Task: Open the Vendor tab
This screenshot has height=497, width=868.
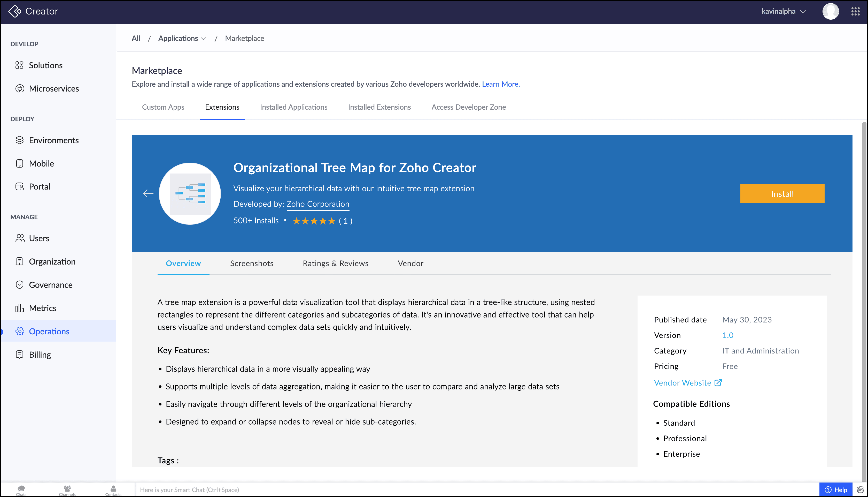Action: [x=410, y=263]
